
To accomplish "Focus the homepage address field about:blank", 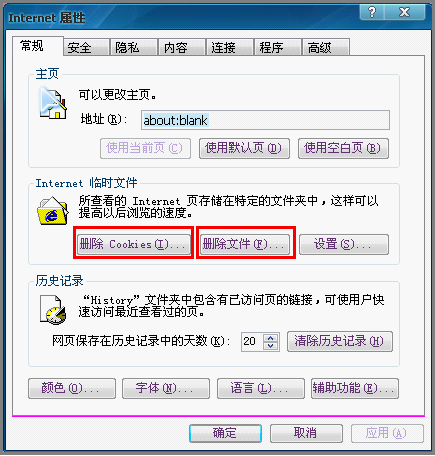I will pos(265,120).
